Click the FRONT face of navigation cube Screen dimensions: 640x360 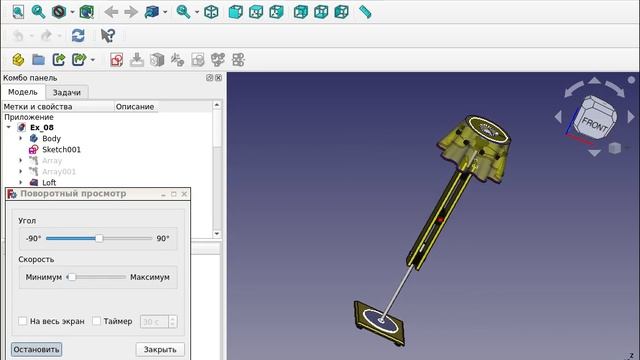click(595, 124)
